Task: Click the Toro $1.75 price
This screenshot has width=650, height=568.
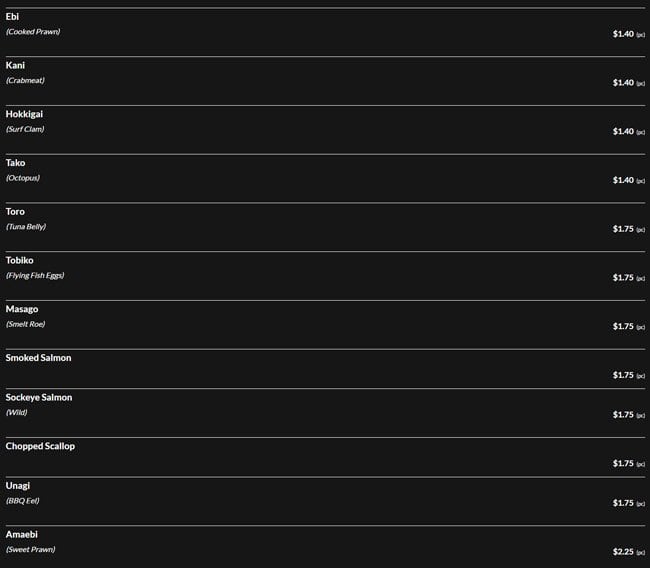Action: [623, 229]
